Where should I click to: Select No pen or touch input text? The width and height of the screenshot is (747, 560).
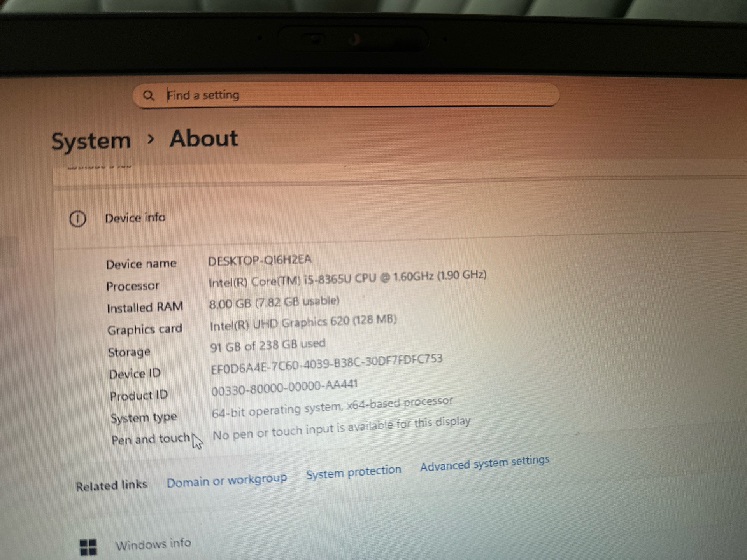[342, 429]
